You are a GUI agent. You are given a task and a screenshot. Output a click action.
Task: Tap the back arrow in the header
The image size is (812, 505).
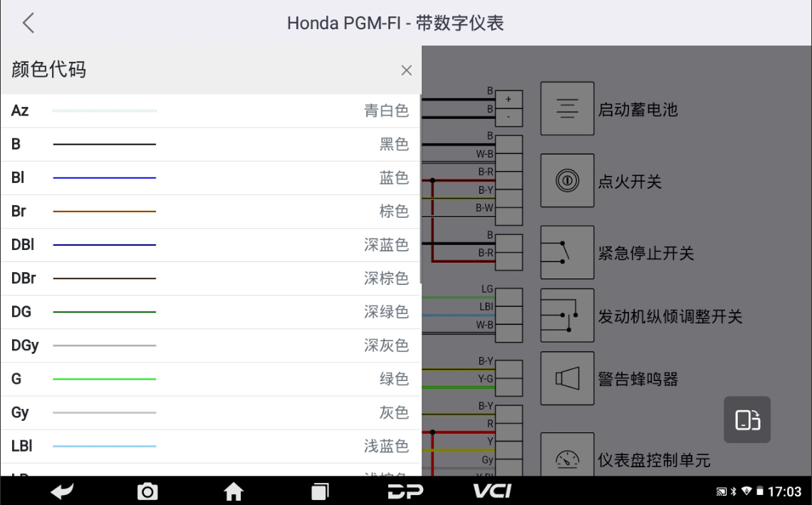[28, 23]
